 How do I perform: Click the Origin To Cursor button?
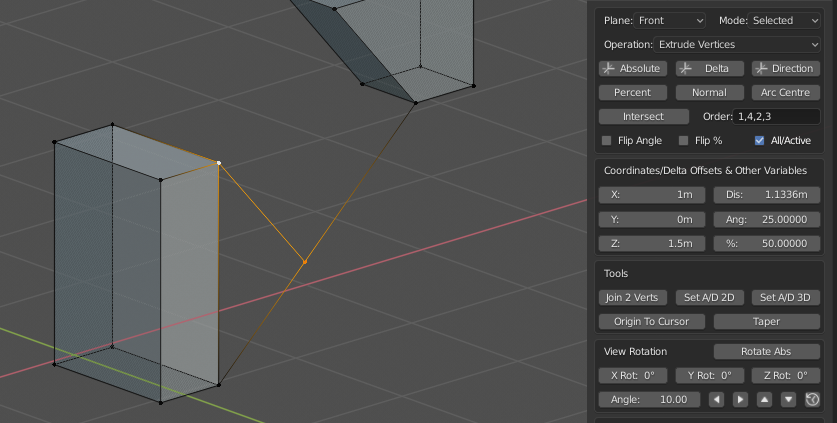[x=651, y=321]
